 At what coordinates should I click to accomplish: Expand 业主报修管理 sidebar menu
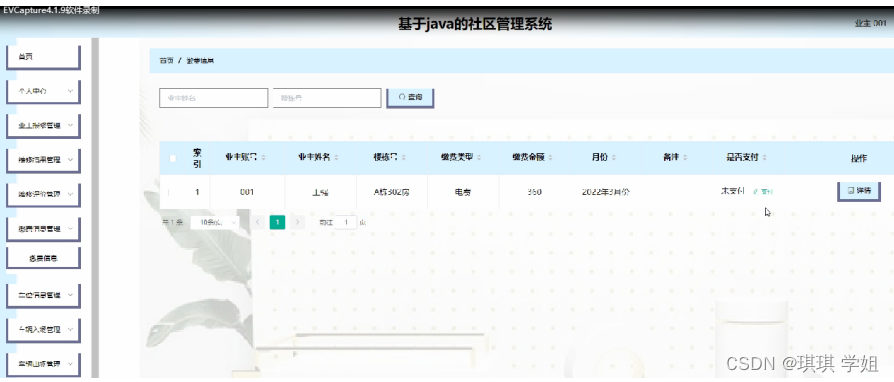43,125
